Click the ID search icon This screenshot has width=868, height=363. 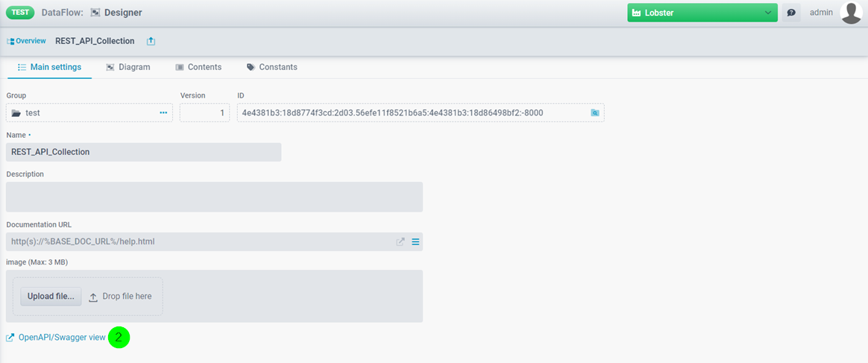(x=594, y=113)
